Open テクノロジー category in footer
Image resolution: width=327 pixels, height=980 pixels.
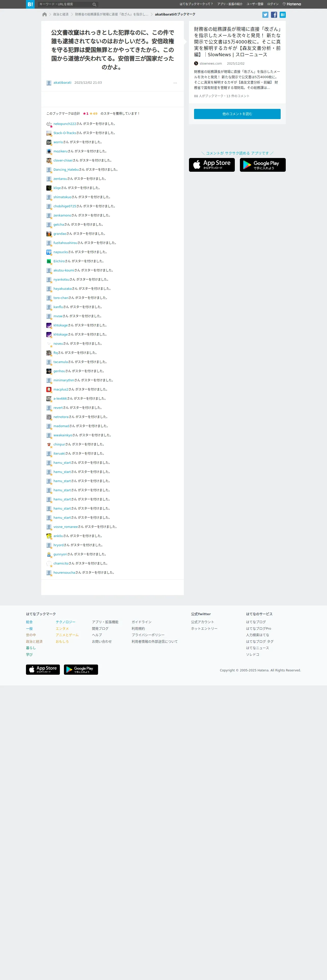(65, 622)
